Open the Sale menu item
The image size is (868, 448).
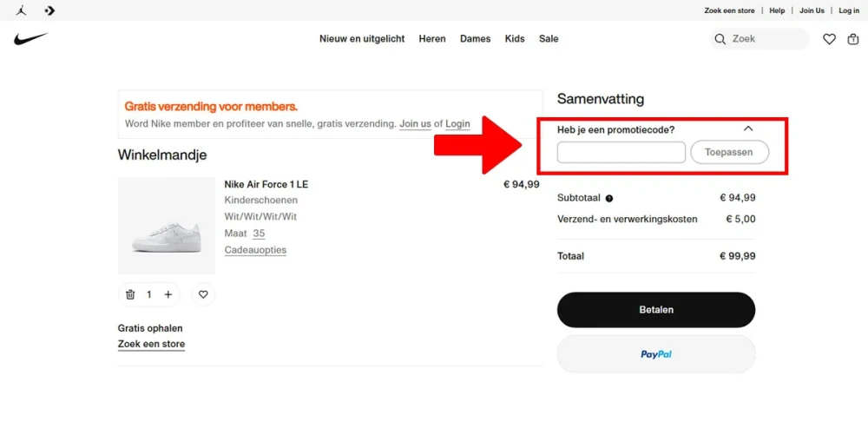click(x=549, y=39)
